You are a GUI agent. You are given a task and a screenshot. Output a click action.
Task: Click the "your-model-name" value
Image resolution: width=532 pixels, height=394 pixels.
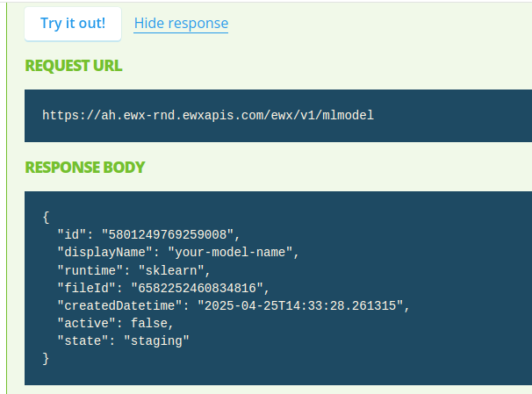(x=234, y=252)
